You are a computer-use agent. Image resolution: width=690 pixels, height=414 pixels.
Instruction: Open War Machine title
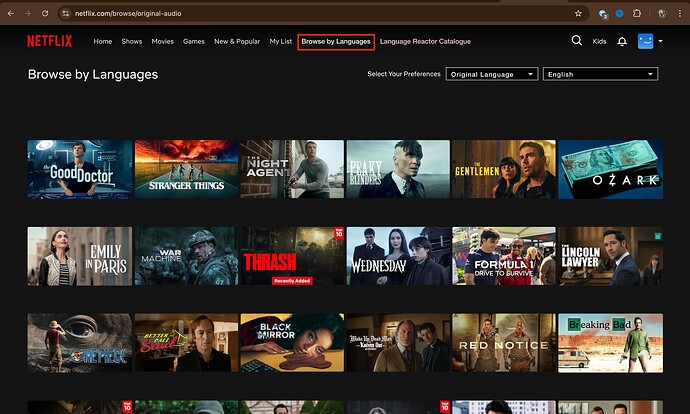coord(186,256)
